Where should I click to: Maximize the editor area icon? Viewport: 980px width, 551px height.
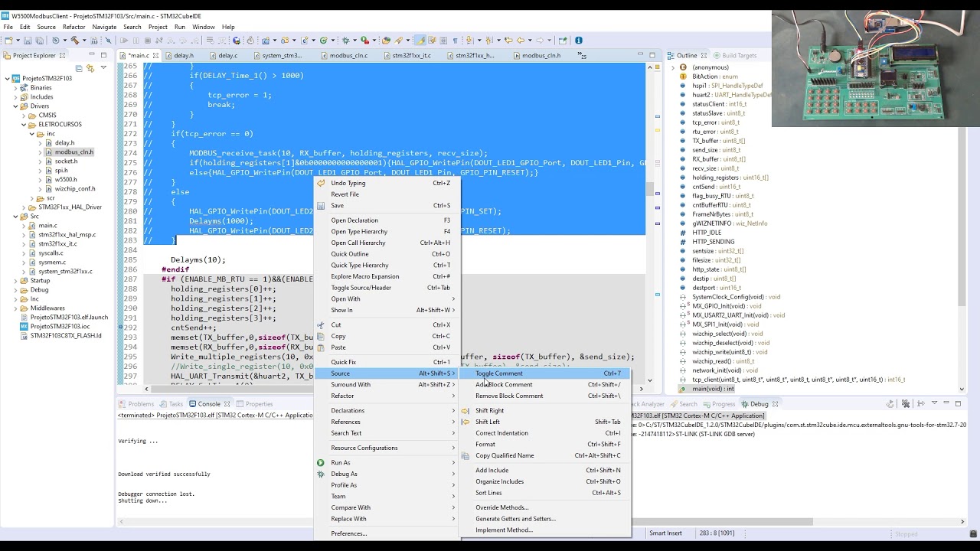click(x=652, y=55)
